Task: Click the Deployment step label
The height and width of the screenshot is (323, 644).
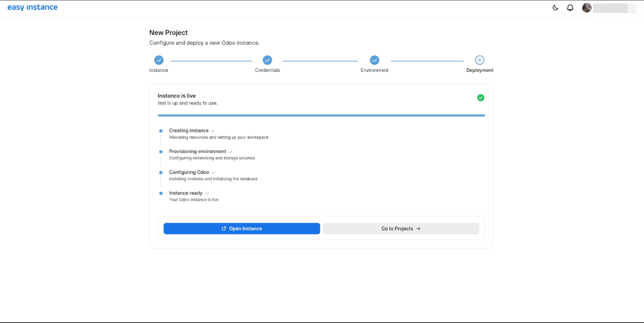Action: (x=479, y=70)
